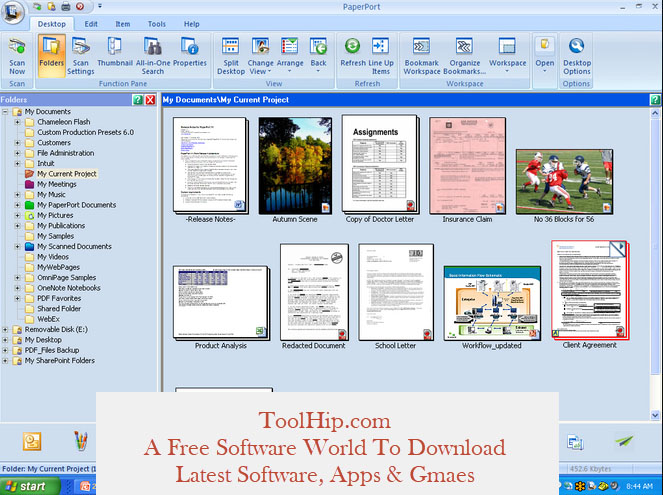The width and height of the screenshot is (663, 495).
Task: Toggle the Folders pane button
Action: tap(52, 56)
